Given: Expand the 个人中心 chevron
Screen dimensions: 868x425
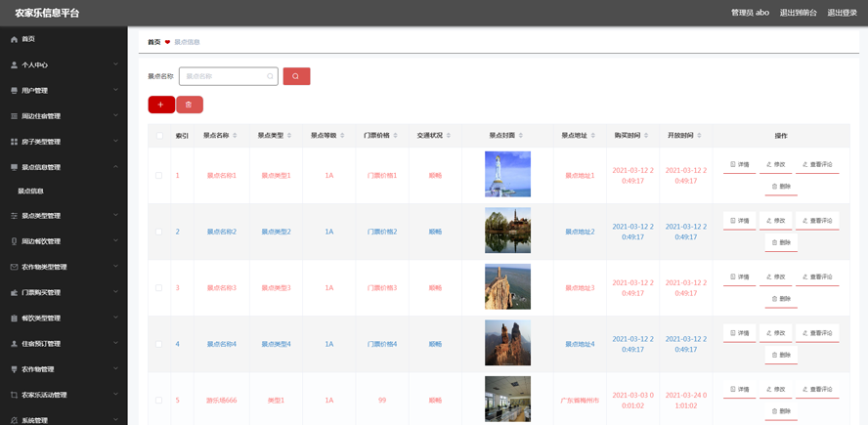Looking at the screenshot, I should pos(115,64).
